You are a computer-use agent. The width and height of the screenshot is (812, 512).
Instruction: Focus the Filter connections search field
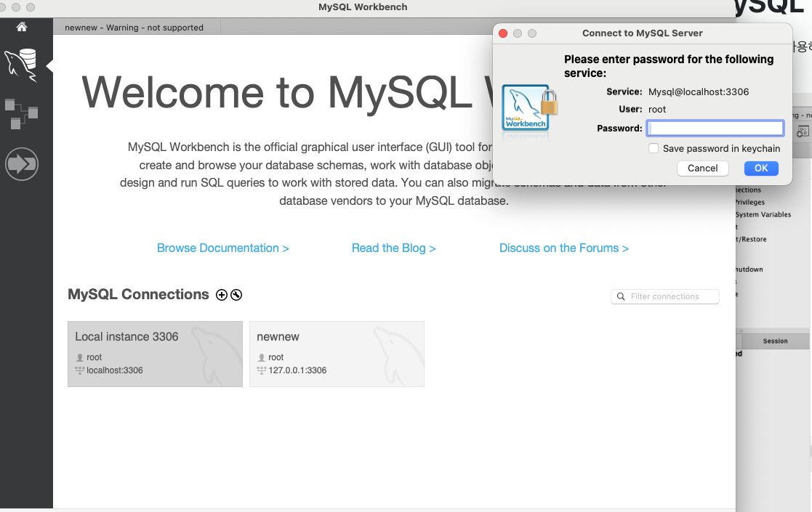click(x=665, y=296)
